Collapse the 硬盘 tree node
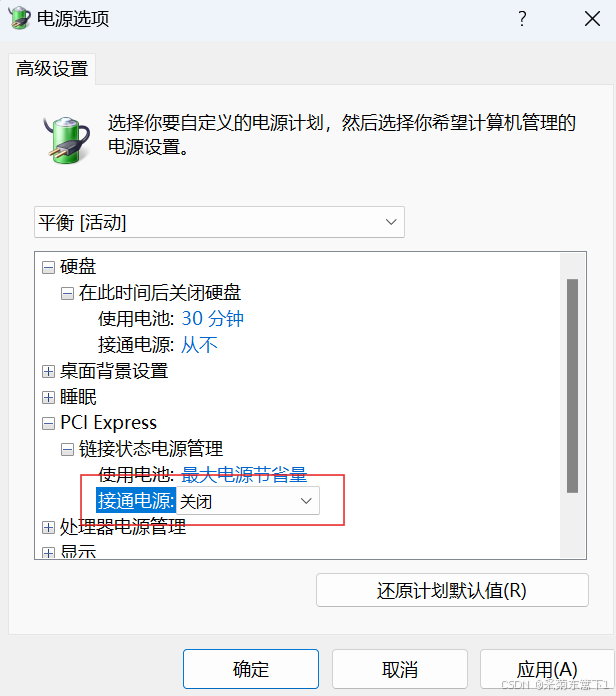Viewport: 616px width, 696px height. point(48,267)
